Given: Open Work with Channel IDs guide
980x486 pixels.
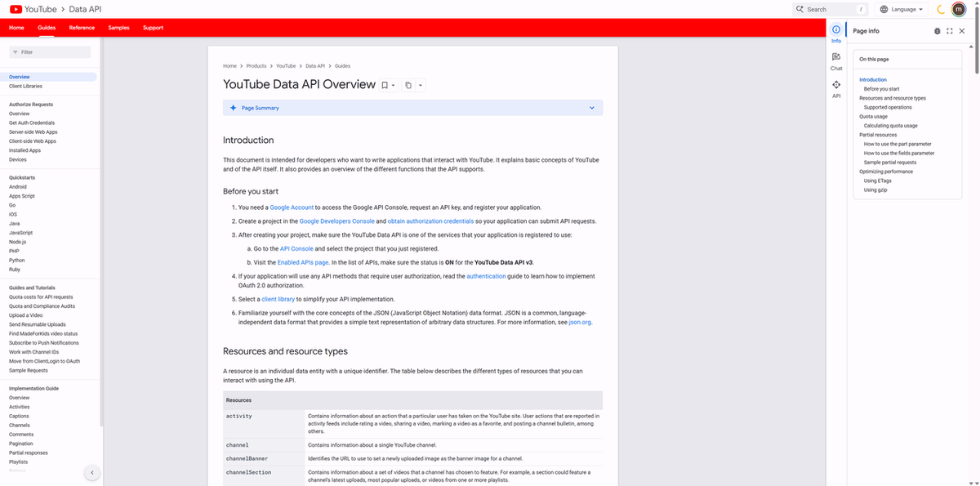Looking at the screenshot, I should click(x=33, y=352).
